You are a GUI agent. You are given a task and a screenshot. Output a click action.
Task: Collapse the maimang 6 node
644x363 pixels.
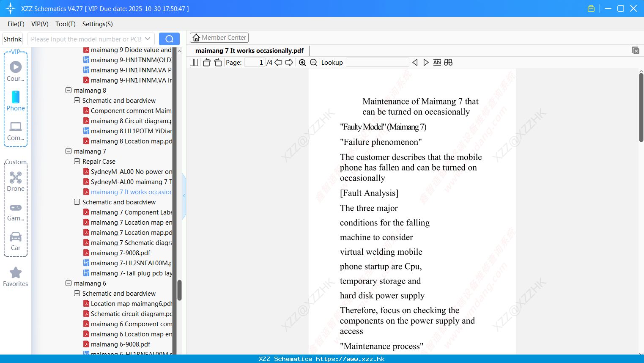tap(69, 283)
